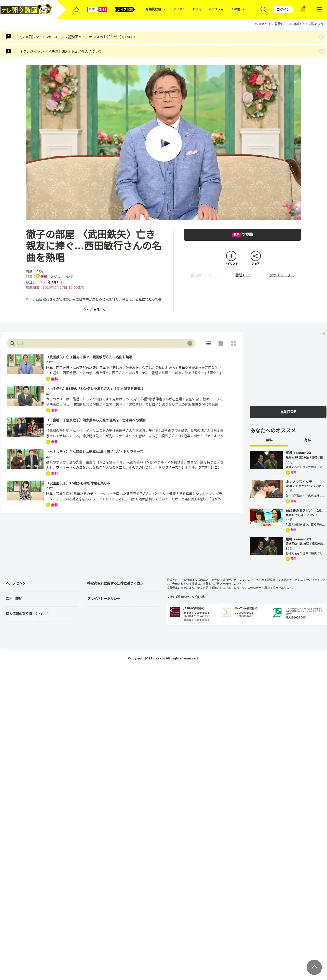
Task: Click the 前のストーリー link
Action: click(x=203, y=275)
